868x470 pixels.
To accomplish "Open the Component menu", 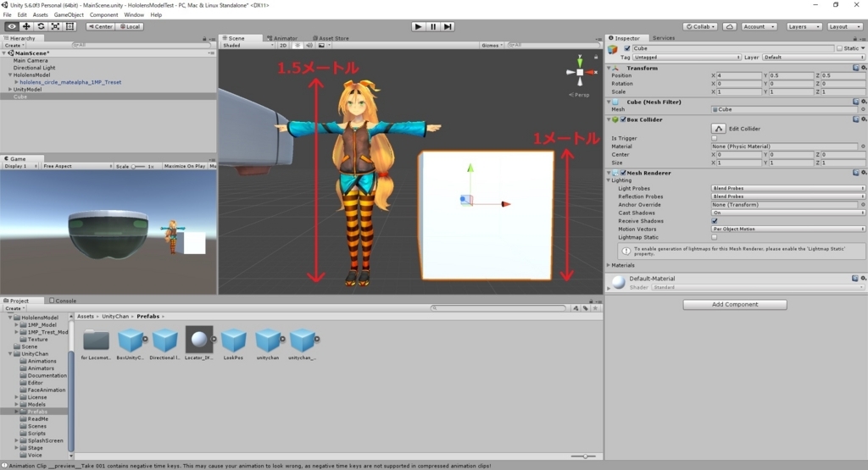I will [x=103, y=15].
